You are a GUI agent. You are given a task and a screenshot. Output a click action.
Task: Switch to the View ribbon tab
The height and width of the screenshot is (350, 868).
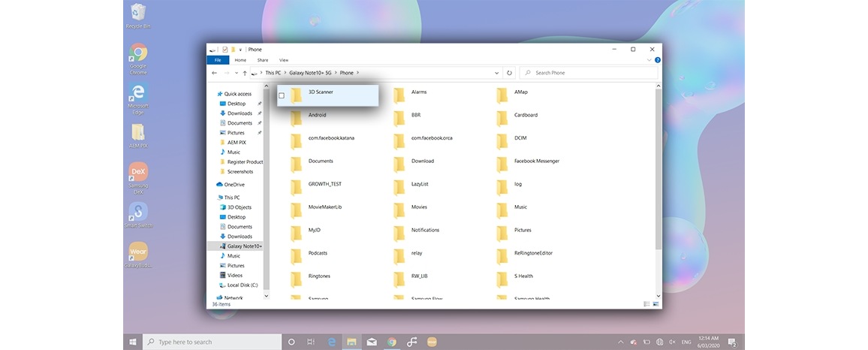point(283,60)
